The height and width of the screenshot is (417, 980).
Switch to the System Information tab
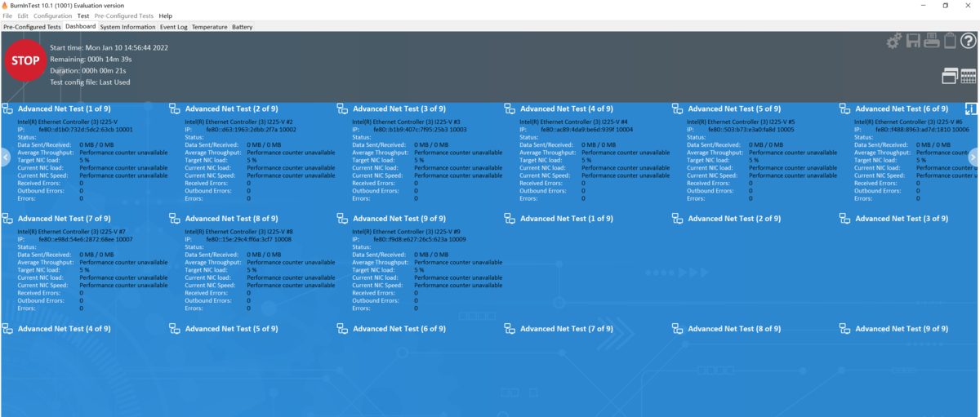tap(127, 27)
